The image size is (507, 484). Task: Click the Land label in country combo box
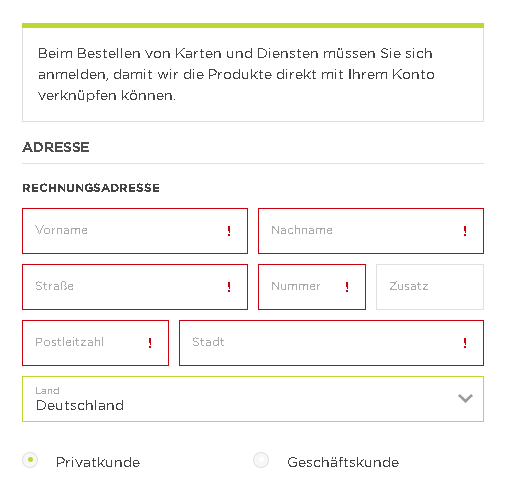47,390
